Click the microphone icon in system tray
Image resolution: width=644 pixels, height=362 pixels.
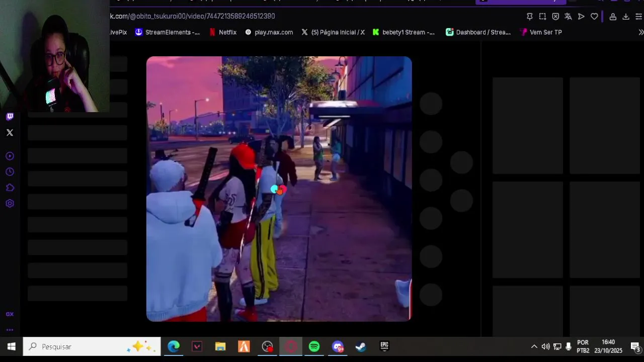pyautogui.click(x=569, y=347)
